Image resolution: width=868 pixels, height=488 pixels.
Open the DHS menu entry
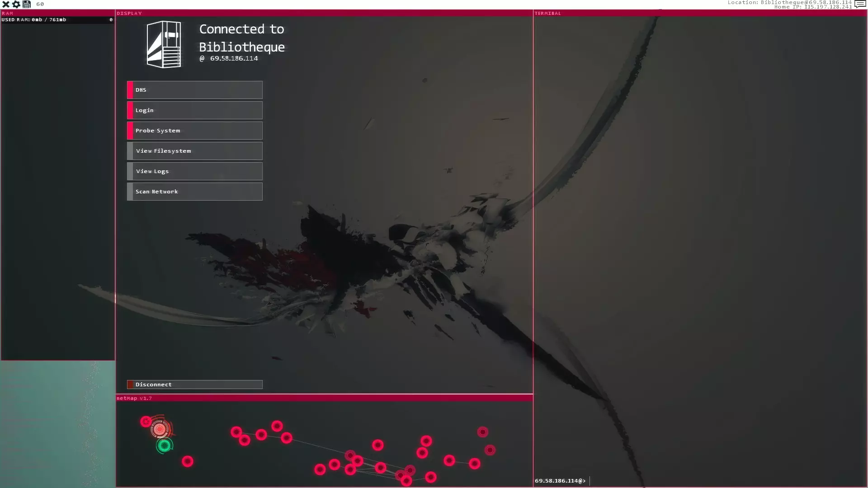coord(195,90)
